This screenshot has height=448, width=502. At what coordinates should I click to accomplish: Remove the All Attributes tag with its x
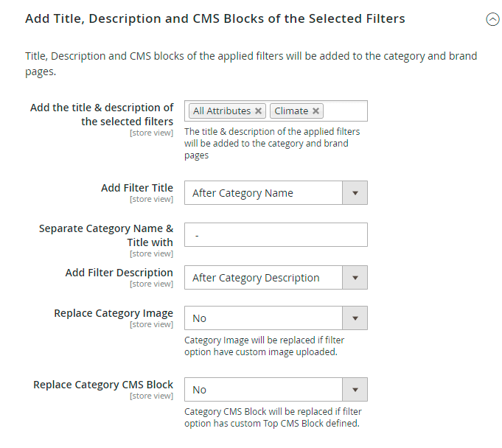point(258,111)
